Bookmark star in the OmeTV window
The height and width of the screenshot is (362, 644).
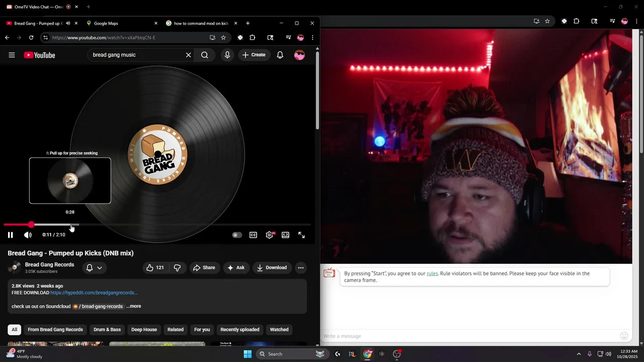[x=547, y=21]
